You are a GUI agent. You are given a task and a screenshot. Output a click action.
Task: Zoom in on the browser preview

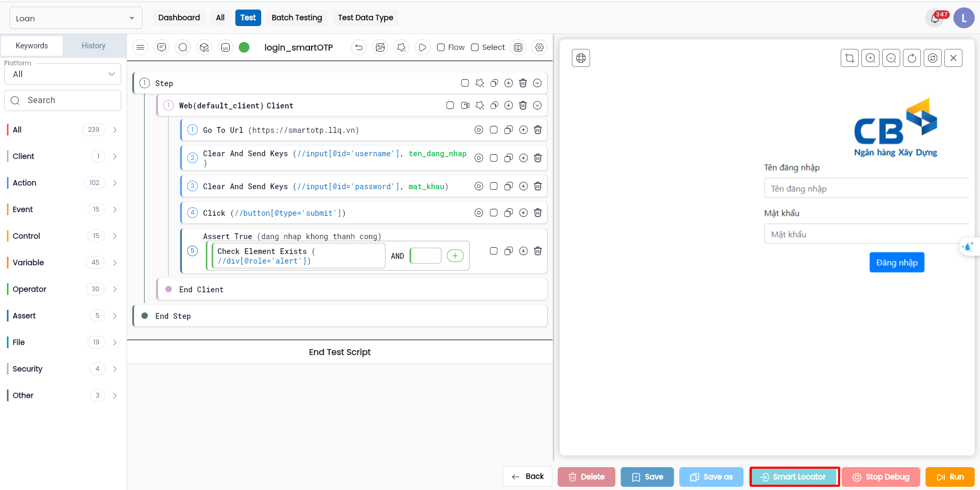coord(870,58)
